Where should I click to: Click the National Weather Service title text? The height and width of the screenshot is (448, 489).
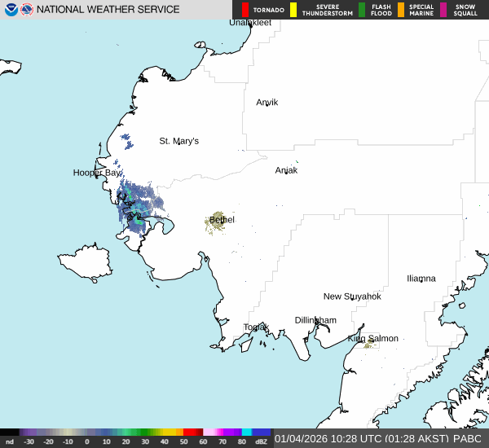pyautogui.click(x=108, y=10)
